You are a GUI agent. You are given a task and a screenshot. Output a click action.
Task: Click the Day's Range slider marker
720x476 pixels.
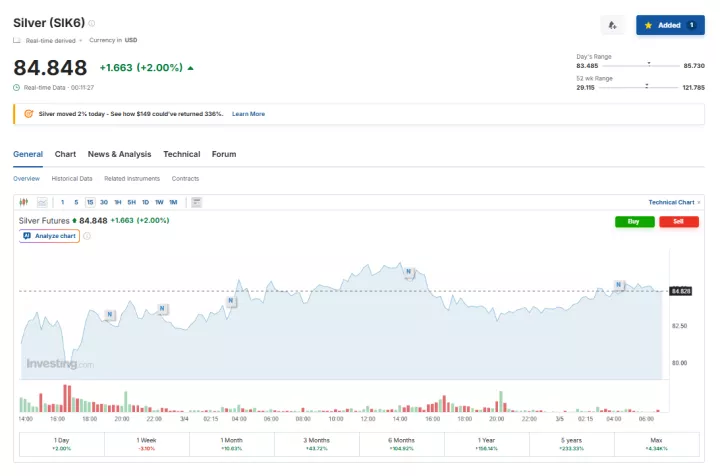649,62
